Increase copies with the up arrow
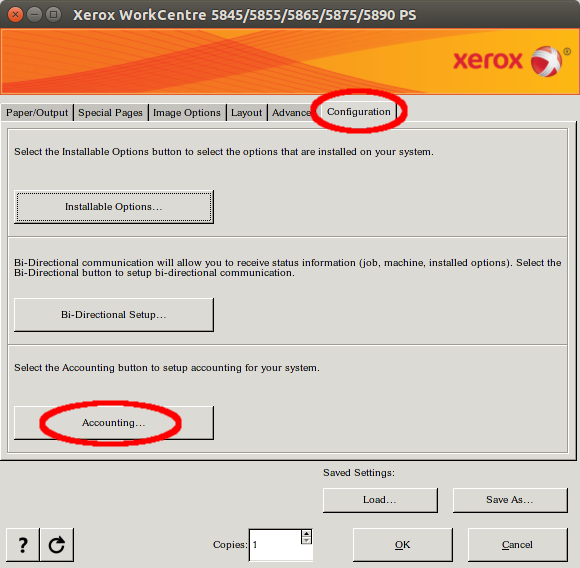 tap(306, 534)
